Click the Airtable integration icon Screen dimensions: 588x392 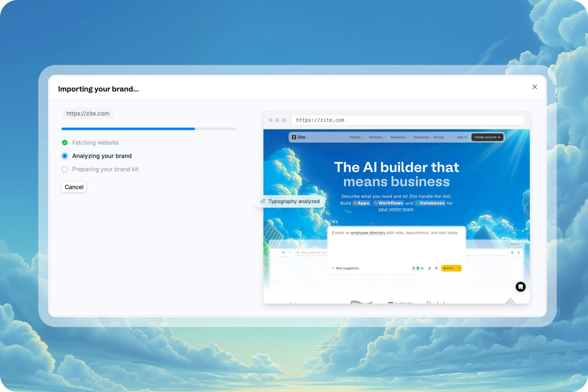pos(422,268)
